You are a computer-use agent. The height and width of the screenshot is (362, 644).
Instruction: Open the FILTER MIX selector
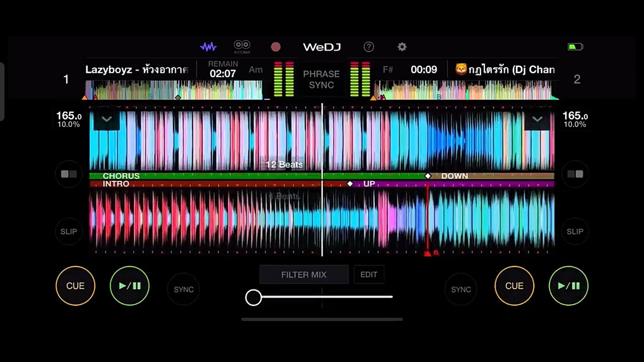click(304, 275)
